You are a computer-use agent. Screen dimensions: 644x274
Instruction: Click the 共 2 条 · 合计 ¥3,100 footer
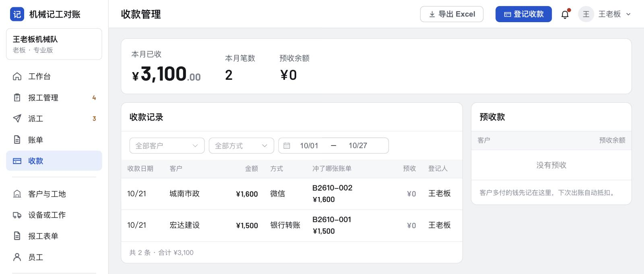(161, 253)
